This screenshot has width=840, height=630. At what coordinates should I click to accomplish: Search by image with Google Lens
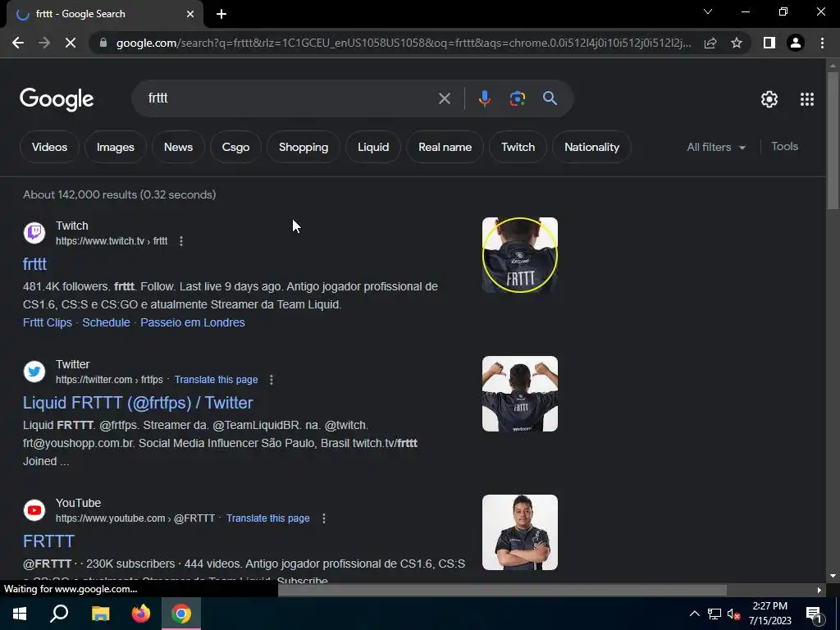(x=517, y=98)
